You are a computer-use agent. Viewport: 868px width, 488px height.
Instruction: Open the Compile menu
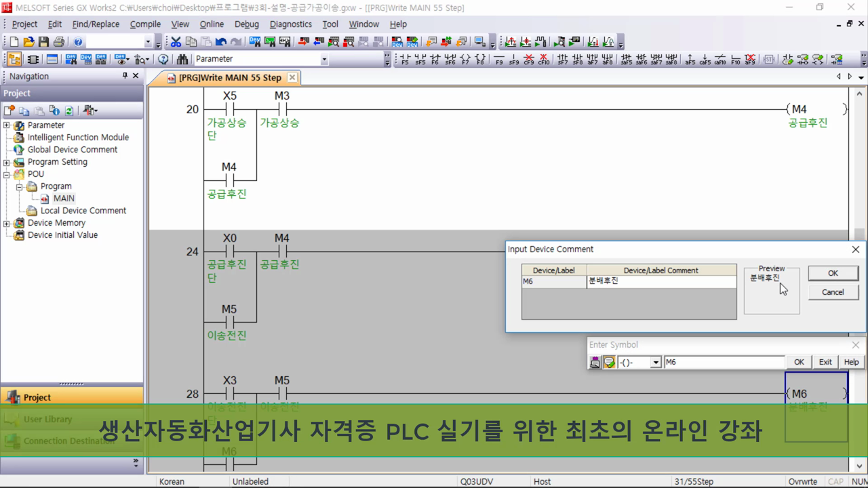point(145,24)
